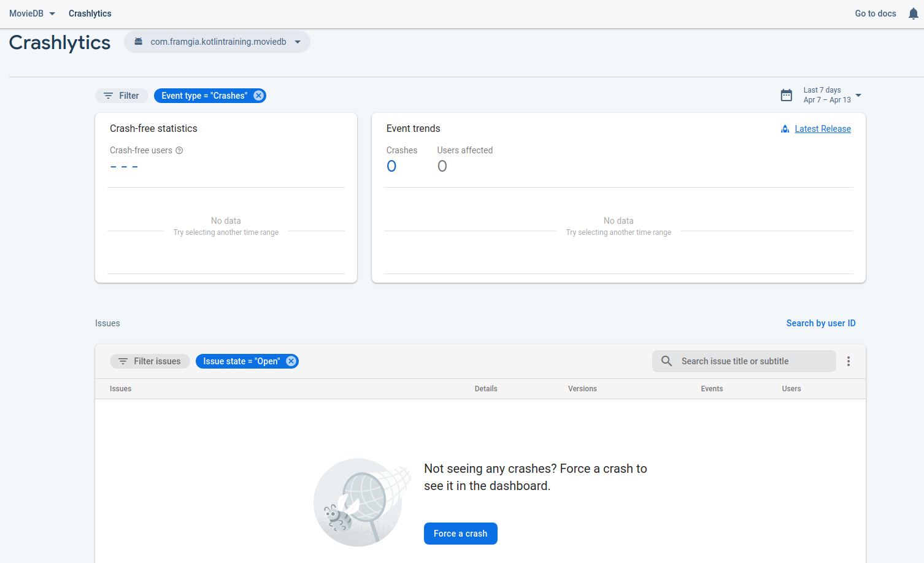This screenshot has width=924, height=563.
Task: Expand the Last 7 days date dropdown
Action: [x=858, y=95]
